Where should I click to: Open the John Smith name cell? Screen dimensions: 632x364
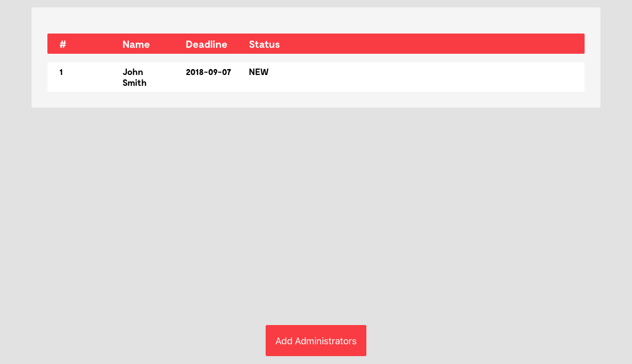134,77
